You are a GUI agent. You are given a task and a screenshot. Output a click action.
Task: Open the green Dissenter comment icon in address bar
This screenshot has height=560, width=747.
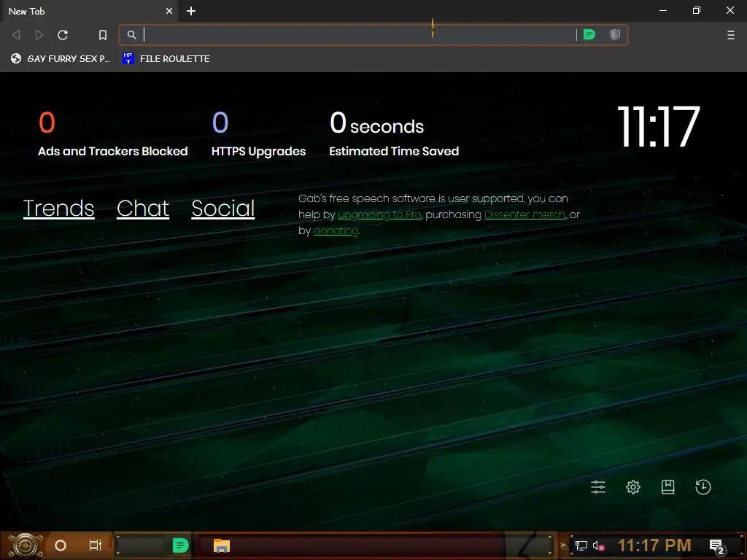(589, 34)
